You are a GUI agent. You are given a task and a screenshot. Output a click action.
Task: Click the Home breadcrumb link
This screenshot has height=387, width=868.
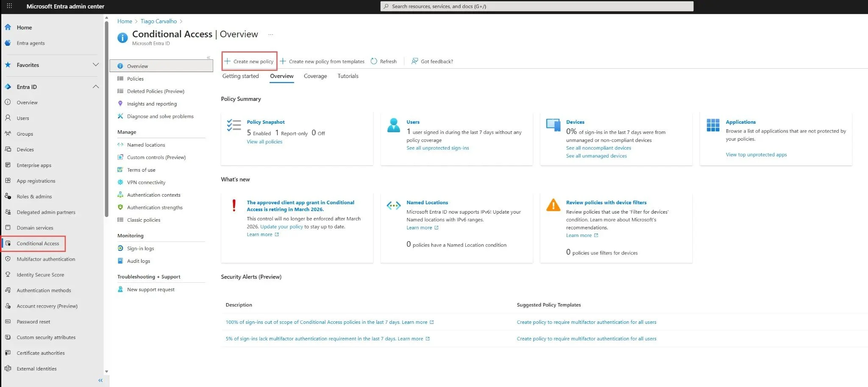click(125, 21)
